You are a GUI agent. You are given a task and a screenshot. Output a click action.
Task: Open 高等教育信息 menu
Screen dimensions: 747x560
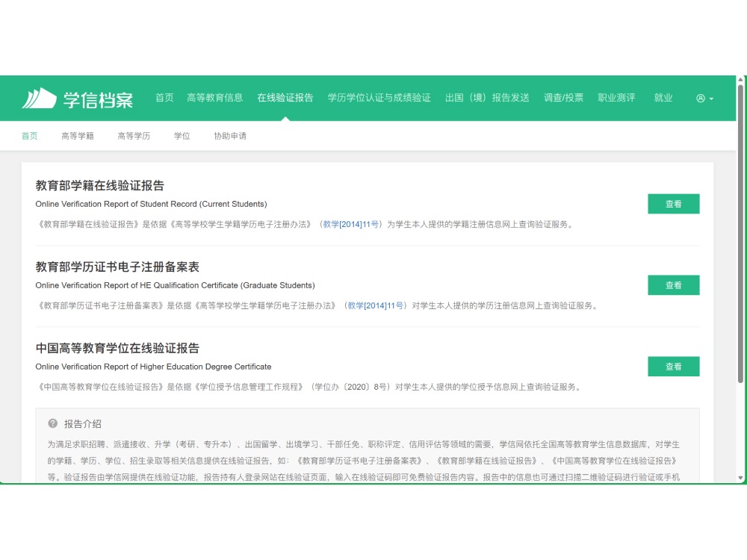tap(215, 98)
